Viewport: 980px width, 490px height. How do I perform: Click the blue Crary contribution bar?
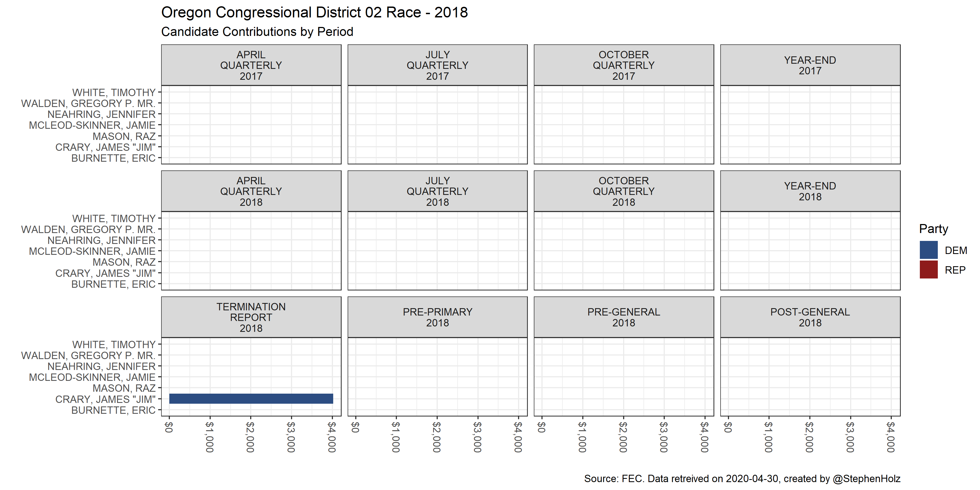coord(251,399)
